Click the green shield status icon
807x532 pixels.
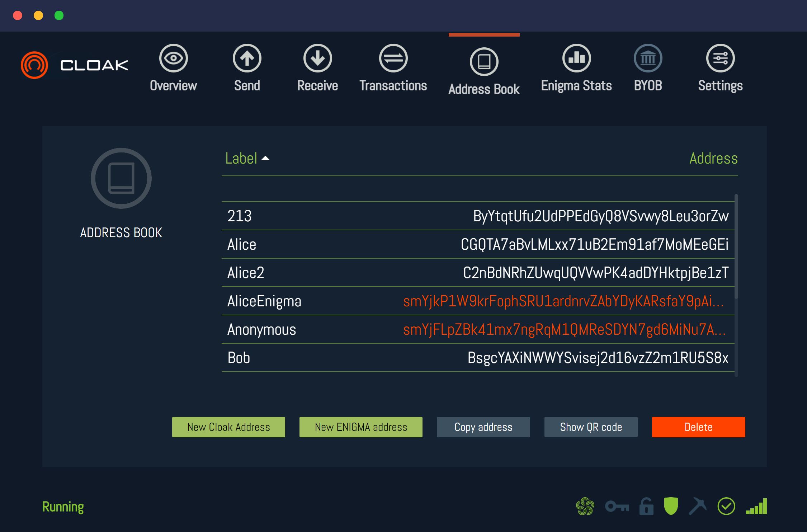point(671,506)
